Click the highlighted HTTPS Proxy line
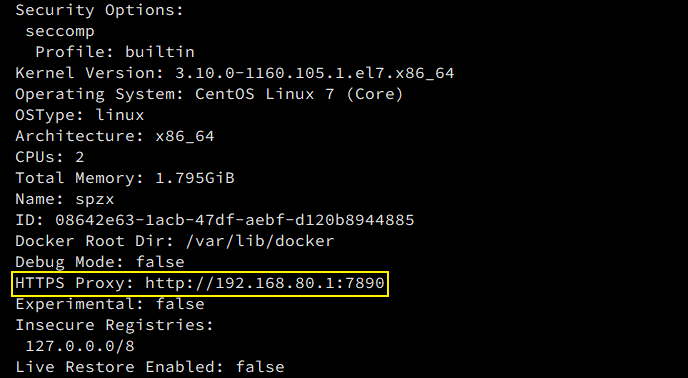The image size is (688, 378). click(x=200, y=283)
